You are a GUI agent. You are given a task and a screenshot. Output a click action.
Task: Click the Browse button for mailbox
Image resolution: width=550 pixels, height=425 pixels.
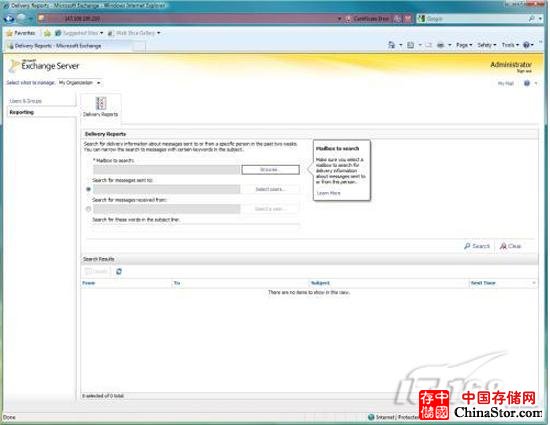[270, 170]
